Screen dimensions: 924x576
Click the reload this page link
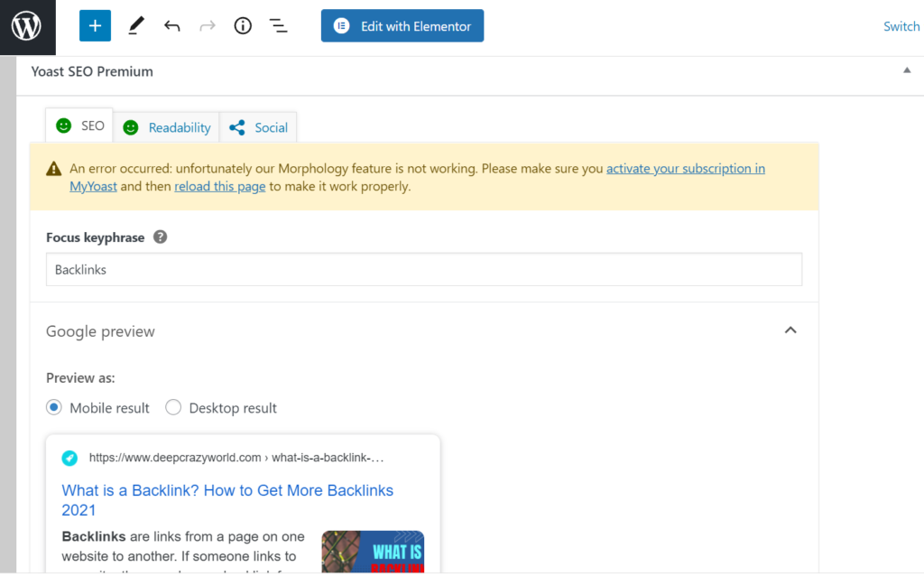(x=220, y=186)
